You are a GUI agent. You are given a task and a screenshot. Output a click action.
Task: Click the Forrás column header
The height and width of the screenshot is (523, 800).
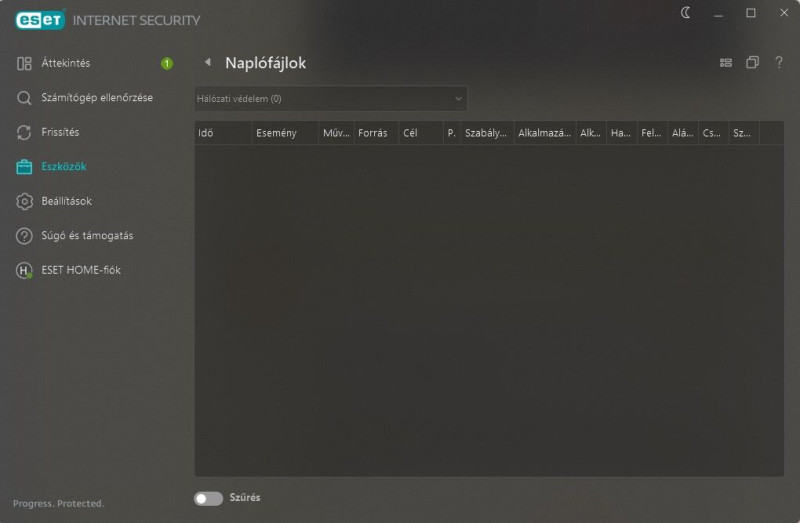coord(376,133)
